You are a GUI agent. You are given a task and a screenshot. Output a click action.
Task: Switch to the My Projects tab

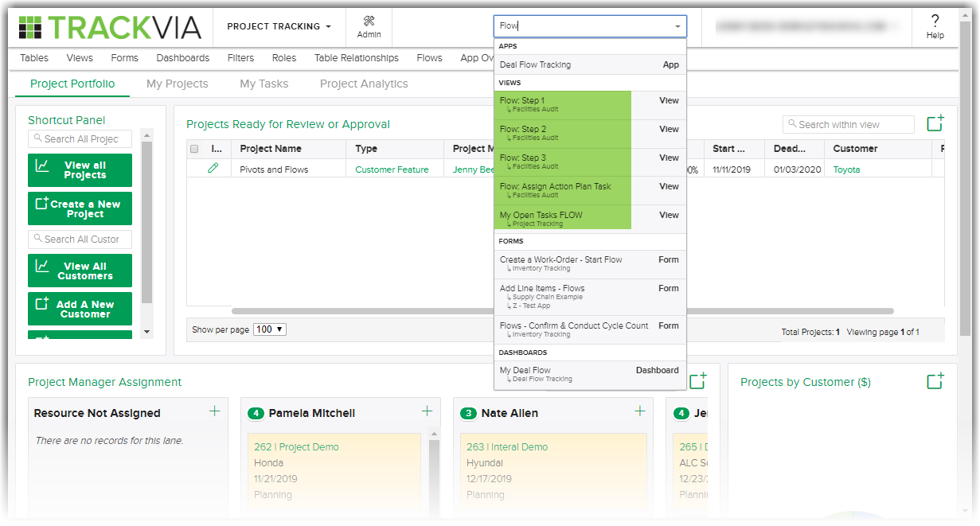point(178,84)
